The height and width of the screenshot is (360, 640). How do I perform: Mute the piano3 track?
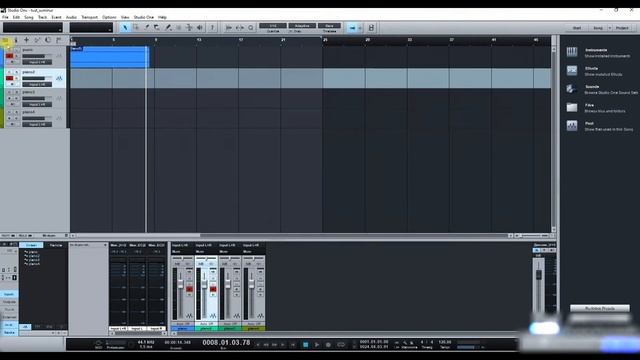[x=9, y=92]
